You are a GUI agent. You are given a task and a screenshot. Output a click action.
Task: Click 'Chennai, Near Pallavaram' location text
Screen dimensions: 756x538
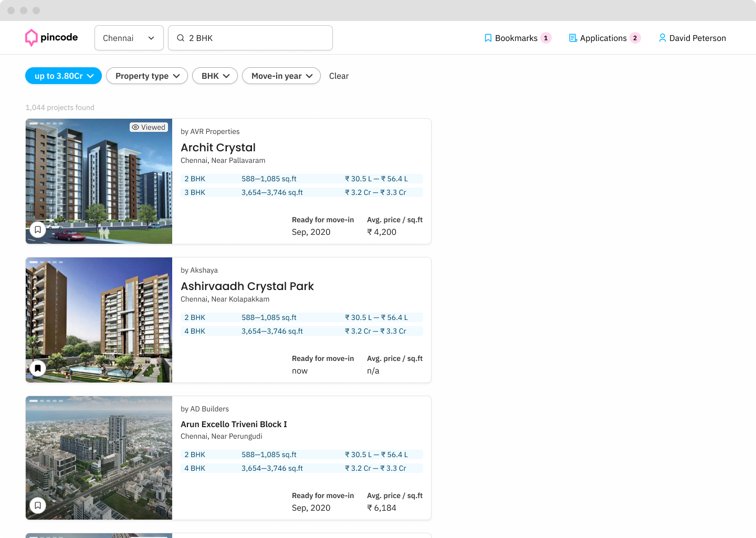223,160
